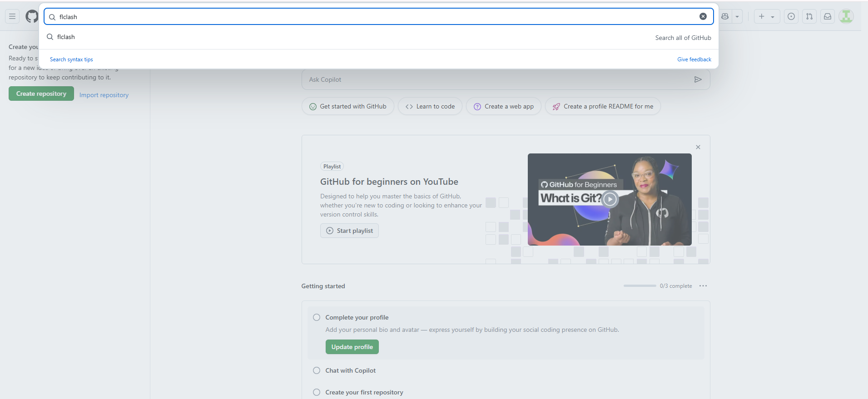Screen dimensions: 868x399
Task: Clear the search box text
Action: [703, 16]
